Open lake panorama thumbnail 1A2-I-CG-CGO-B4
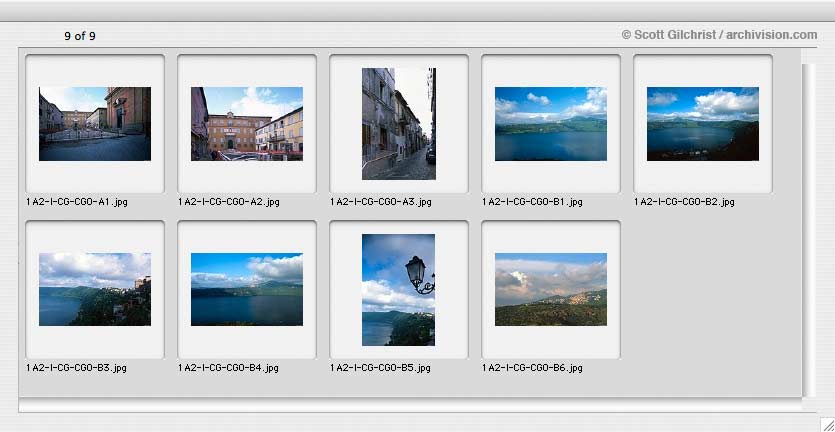The width and height of the screenshot is (835, 432). click(247, 289)
